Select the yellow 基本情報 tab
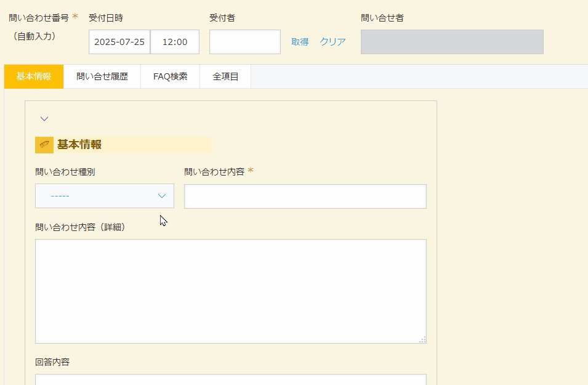Screen dimensions: 588x385 click(34, 76)
